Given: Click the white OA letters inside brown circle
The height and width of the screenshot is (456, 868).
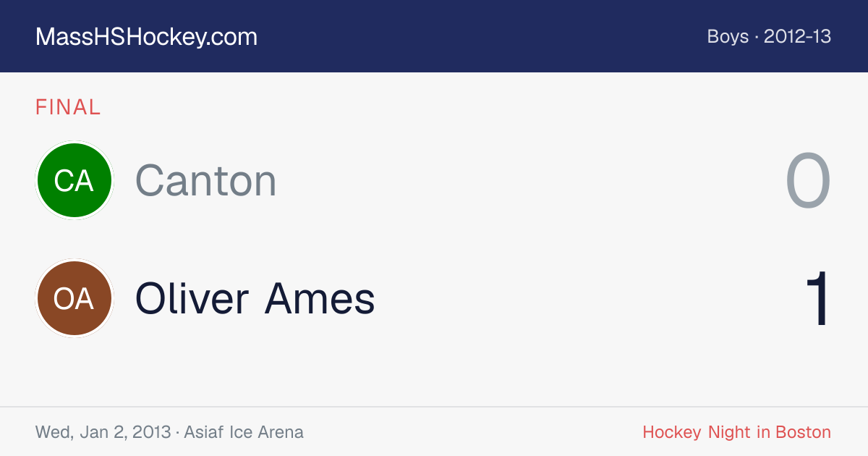Looking at the screenshot, I should (74, 299).
